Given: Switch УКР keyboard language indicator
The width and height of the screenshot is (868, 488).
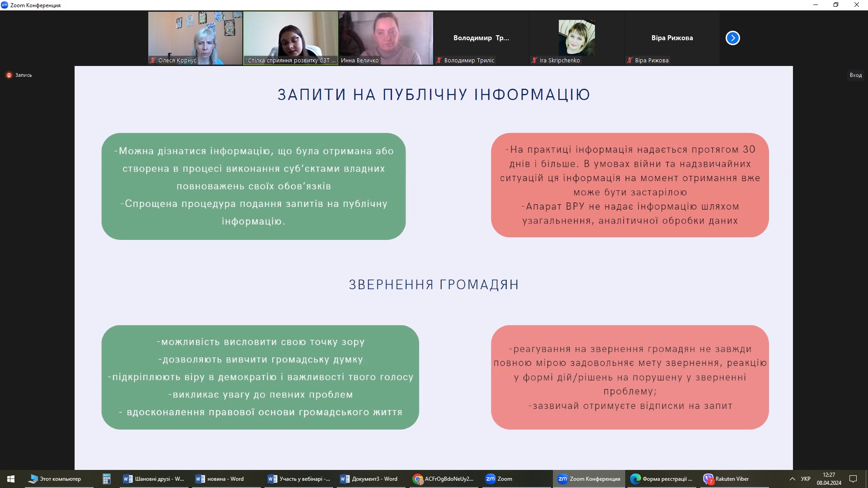Looking at the screenshot, I should (806, 479).
